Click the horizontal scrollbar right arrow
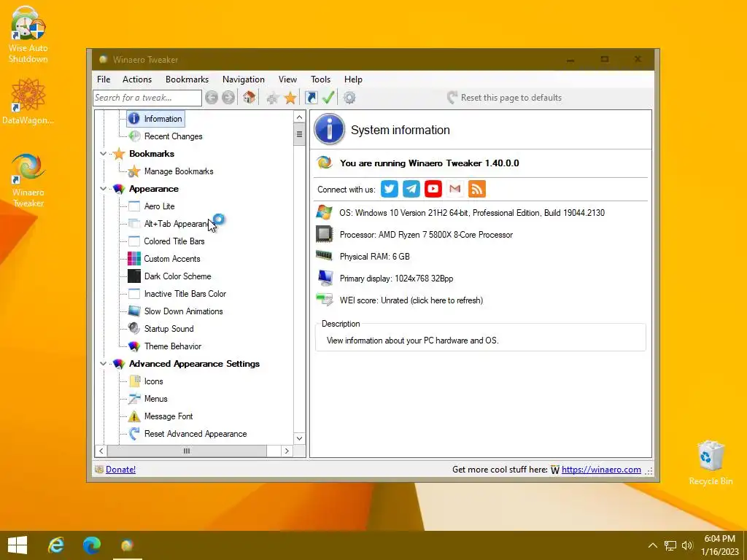 [x=286, y=451]
